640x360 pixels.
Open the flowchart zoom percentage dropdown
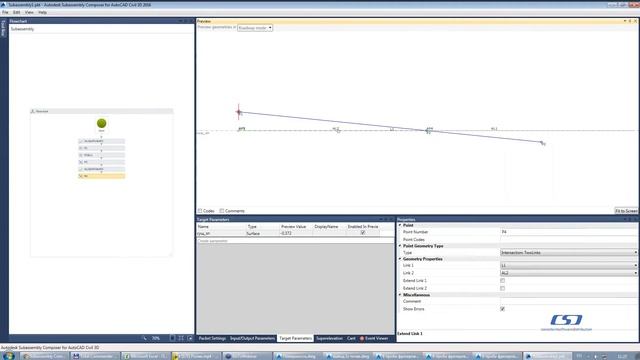point(156,338)
